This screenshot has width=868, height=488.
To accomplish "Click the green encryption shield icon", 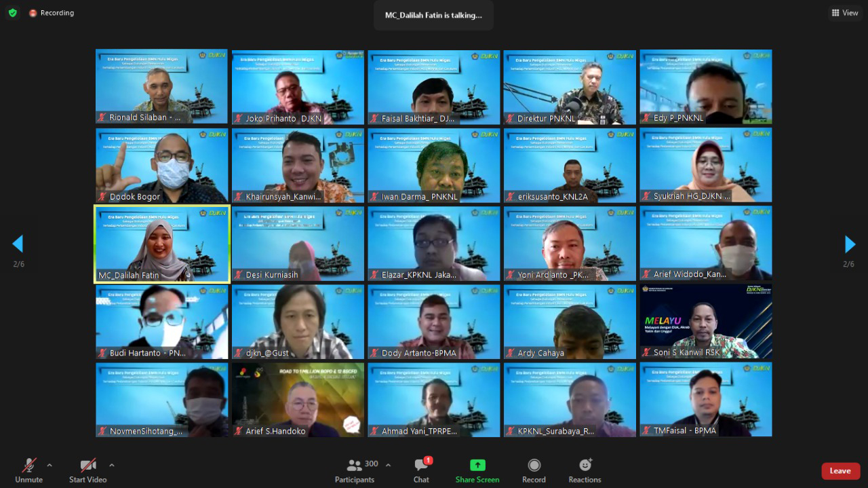I will tap(12, 13).
